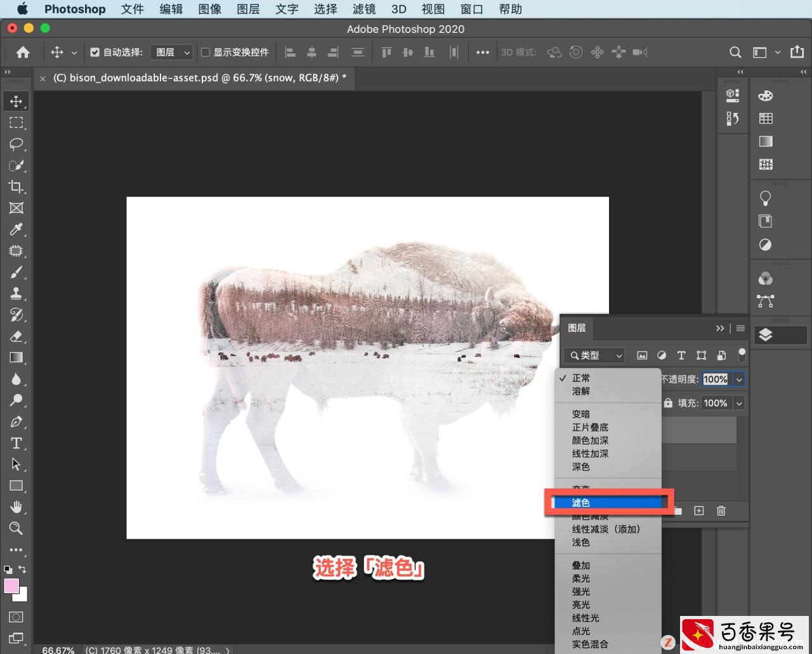The image size is (812, 654).
Task: Collapse the Layers panel with double arrows
Action: tap(720, 328)
